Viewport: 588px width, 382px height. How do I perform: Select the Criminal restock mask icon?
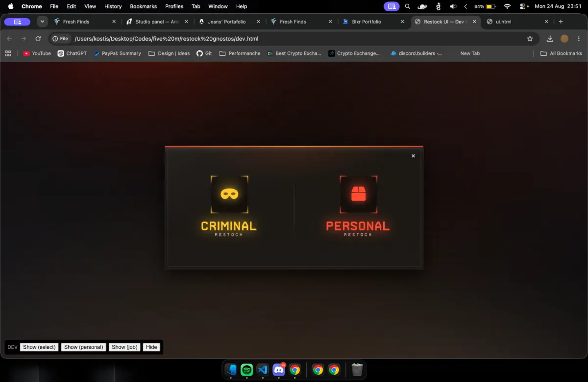tap(229, 194)
